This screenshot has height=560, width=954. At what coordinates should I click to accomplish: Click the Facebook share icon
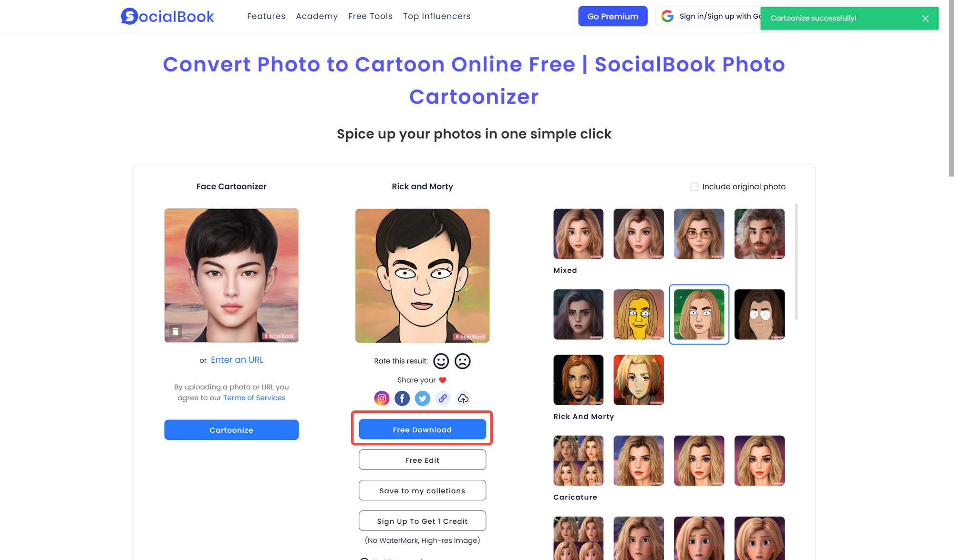401,398
